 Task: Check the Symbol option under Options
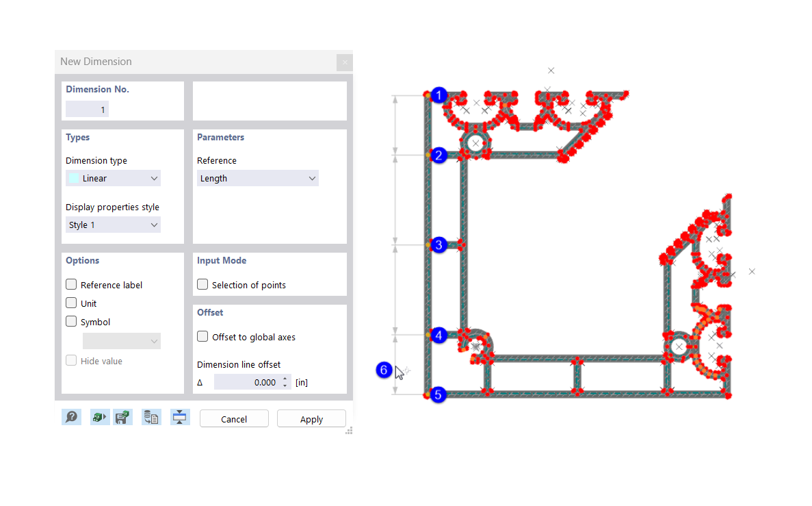coord(70,321)
